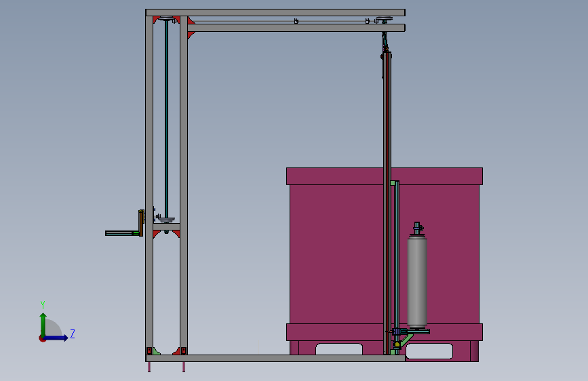Select the left pallet fork opening
This screenshot has width=588, height=381.
coord(339,348)
